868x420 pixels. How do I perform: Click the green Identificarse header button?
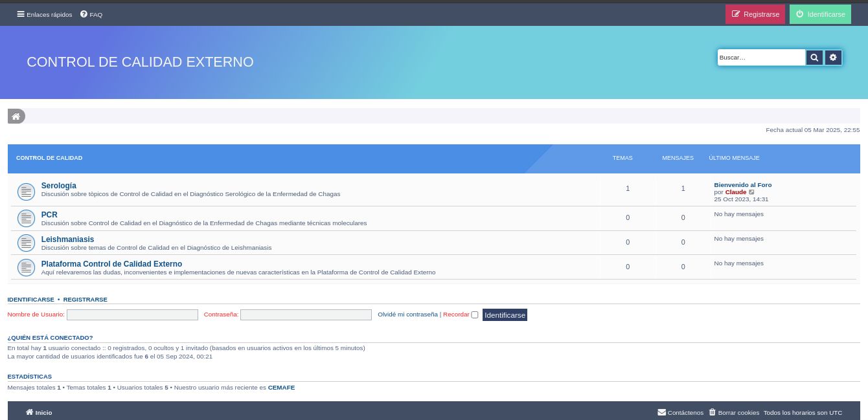[819, 14]
